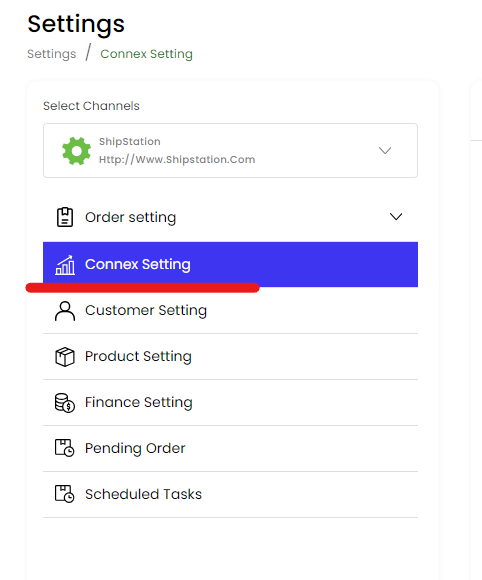Open the ShipStation channel selector

(230, 151)
